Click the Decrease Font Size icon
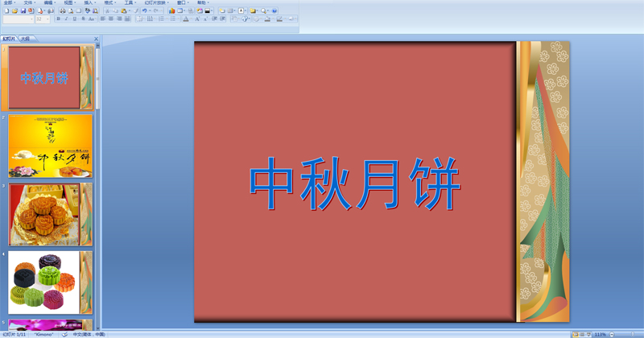This screenshot has width=644, height=338. (205, 19)
